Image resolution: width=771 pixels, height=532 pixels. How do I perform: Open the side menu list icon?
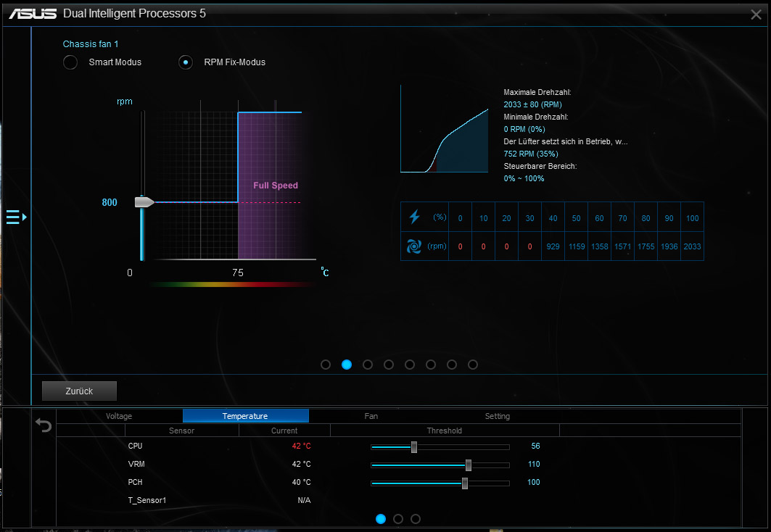(x=16, y=217)
